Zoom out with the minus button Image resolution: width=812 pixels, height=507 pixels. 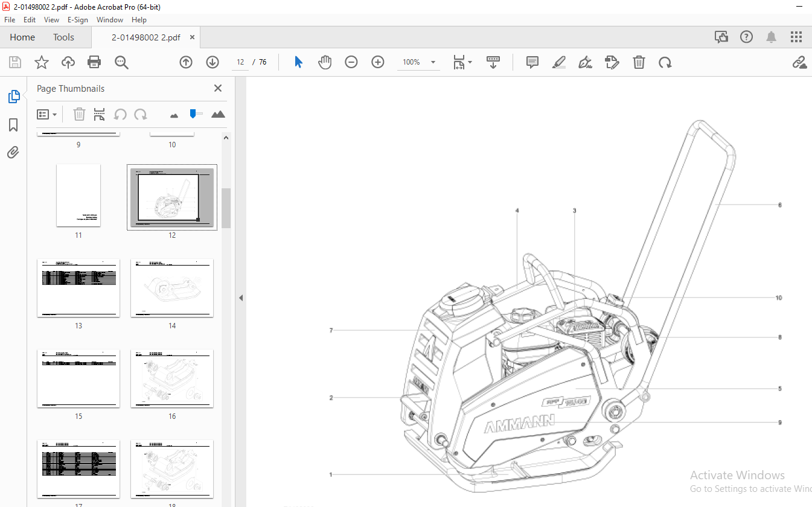tap(351, 62)
